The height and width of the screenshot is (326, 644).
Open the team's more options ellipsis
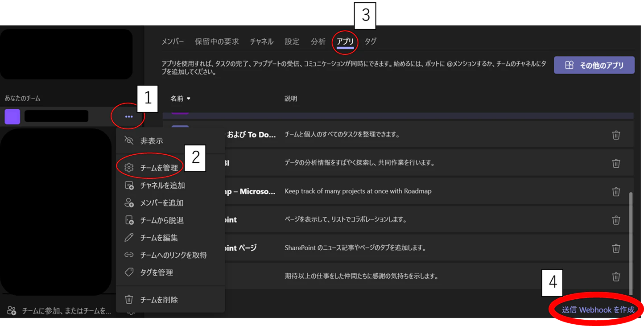(x=129, y=117)
